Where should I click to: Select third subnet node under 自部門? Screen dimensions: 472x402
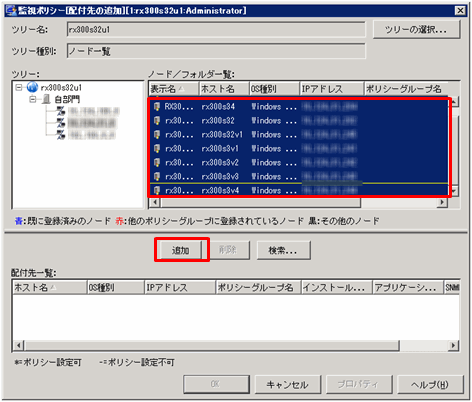pos(86,135)
